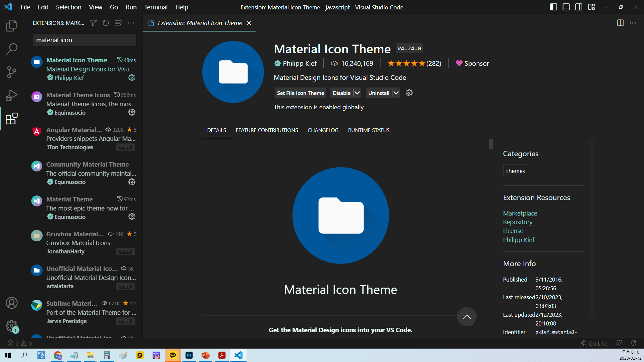Open the Accounts menu icon

click(x=11, y=303)
